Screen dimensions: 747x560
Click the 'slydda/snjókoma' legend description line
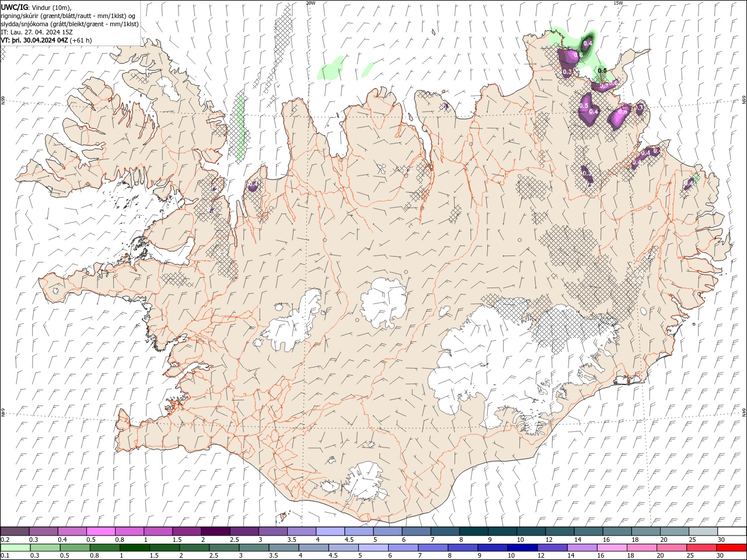pos(70,24)
